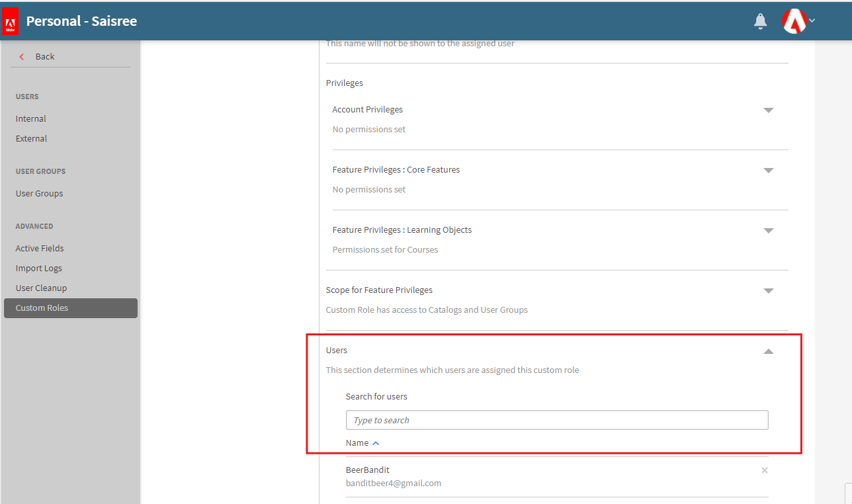Viewport: 852px width, 504px height.
Task: Click the Adobe logo icon
Action: click(11, 22)
